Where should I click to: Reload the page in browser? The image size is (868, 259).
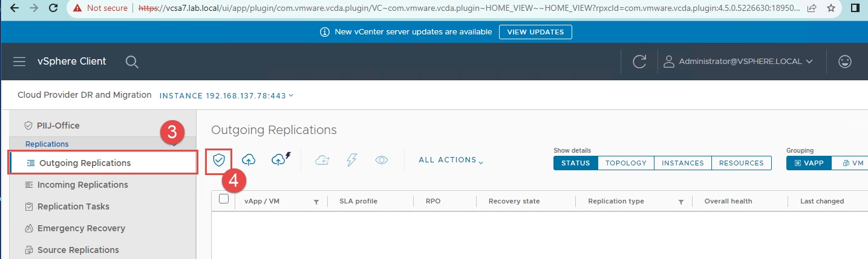[x=53, y=8]
